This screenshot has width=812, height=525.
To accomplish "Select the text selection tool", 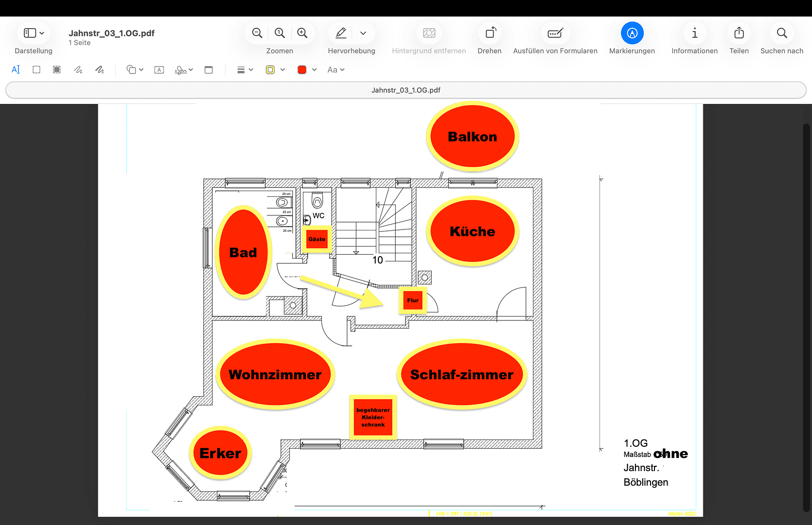I will point(16,70).
